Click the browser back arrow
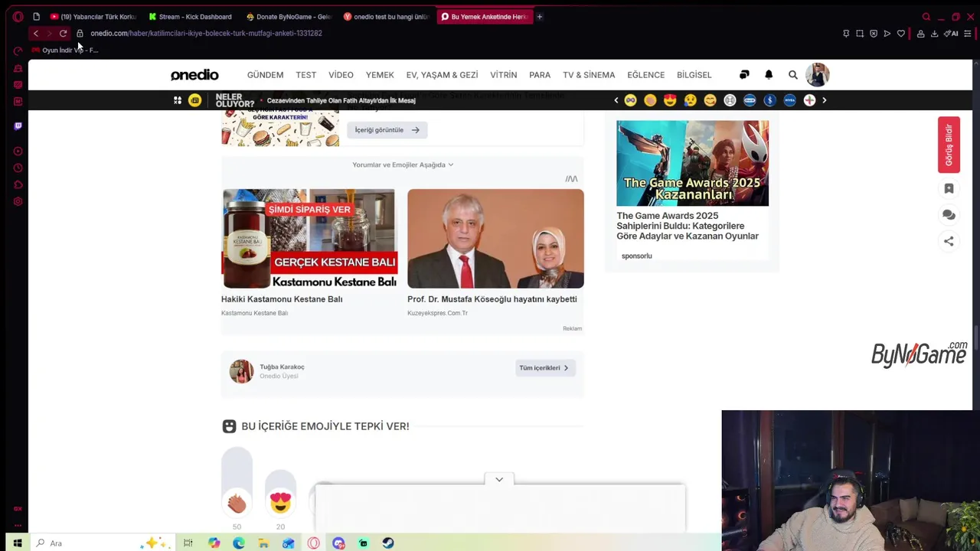The width and height of the screenshot is (980, 551). [x=35, y=34]
